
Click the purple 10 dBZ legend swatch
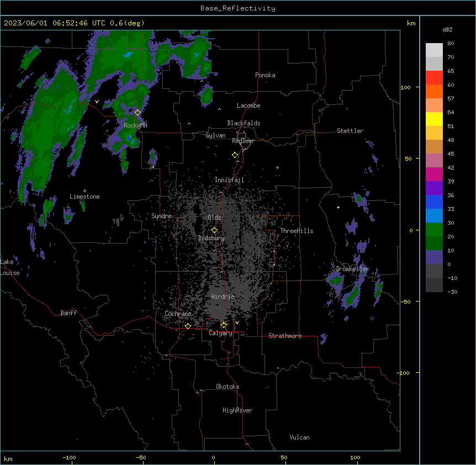434,257
